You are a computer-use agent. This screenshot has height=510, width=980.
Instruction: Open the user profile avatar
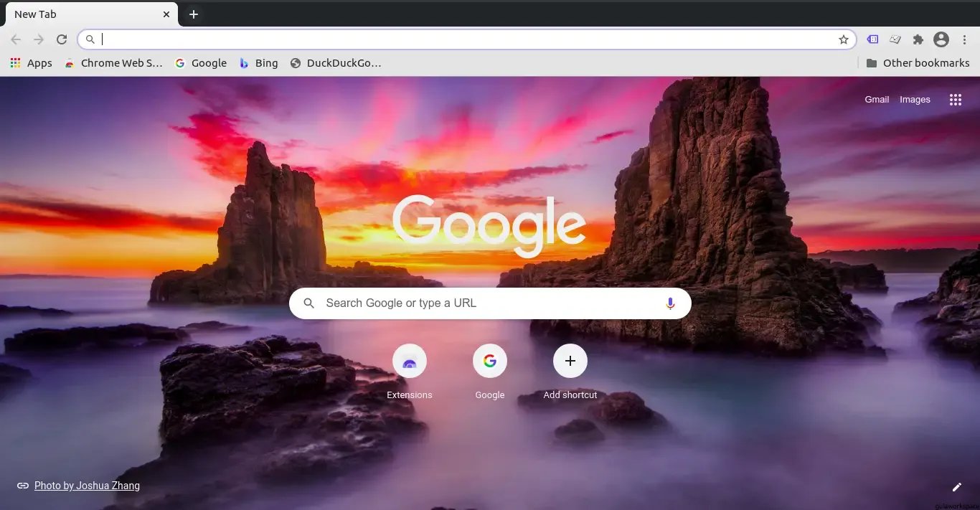tap(941, 39)
